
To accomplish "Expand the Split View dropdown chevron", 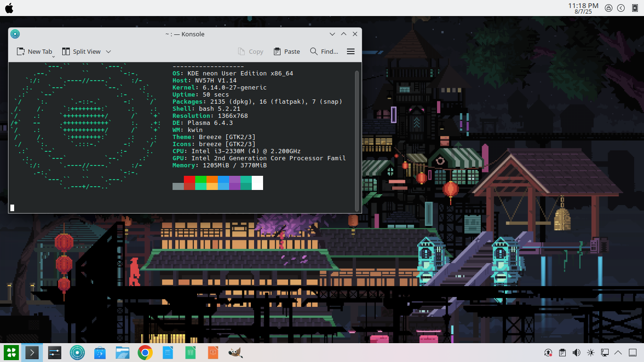I will pos(108,51).
